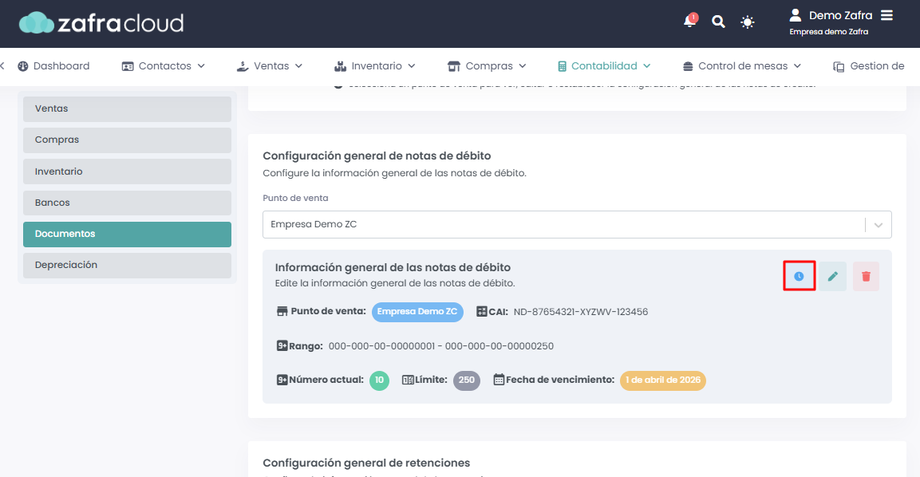The width and height of the screenshot is (920, 477).
Task: Click the Fecha de vencimiento calendar icon
Action: tap(499, 380)
